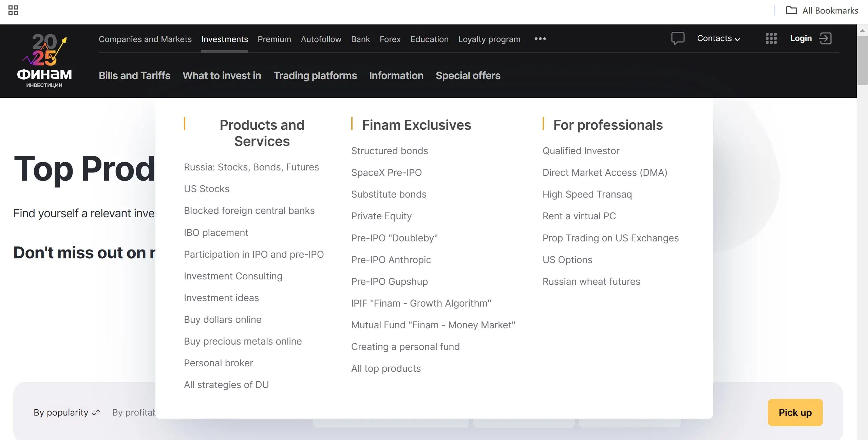The height and width of the screenshot is (440, 868).
Task: Open the Bank menu item
Action: point(360,39)
